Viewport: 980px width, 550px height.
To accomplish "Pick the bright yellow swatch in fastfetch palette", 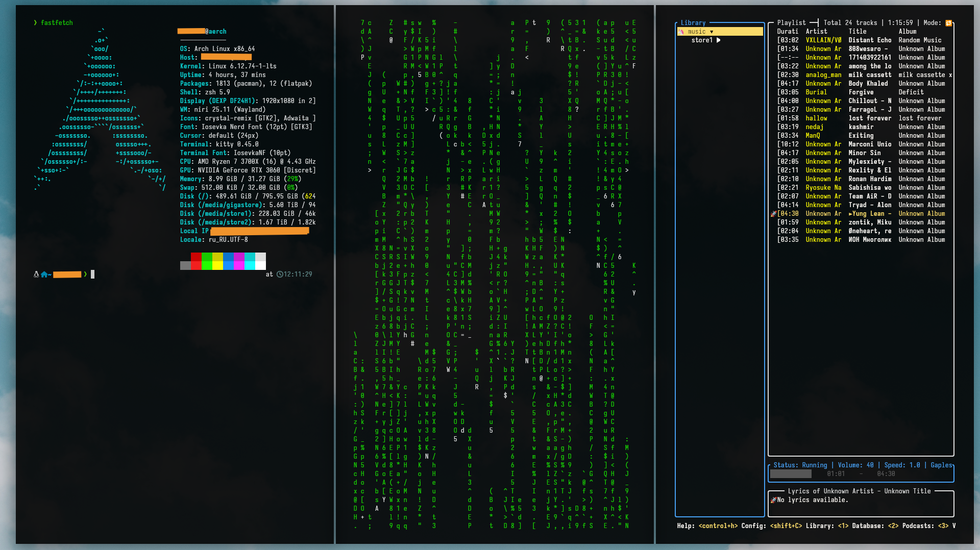I will (217, 265).
